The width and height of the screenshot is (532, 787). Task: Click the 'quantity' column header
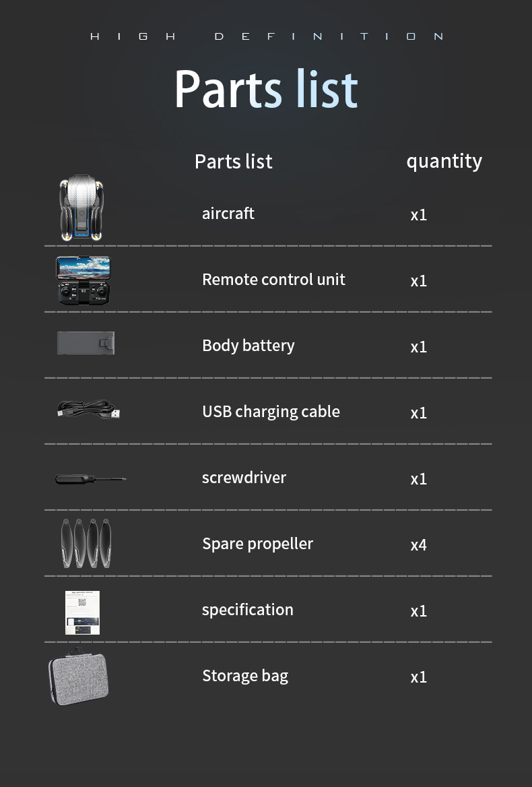(444, 161)
